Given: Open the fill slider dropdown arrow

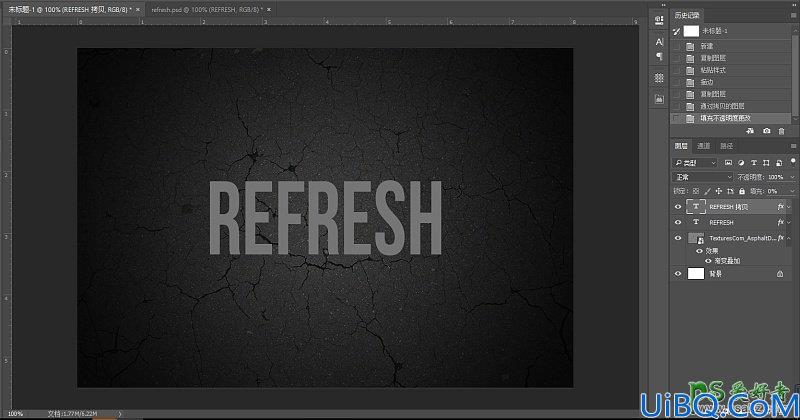Looking at the screenshot, I should tap(792, 191).
